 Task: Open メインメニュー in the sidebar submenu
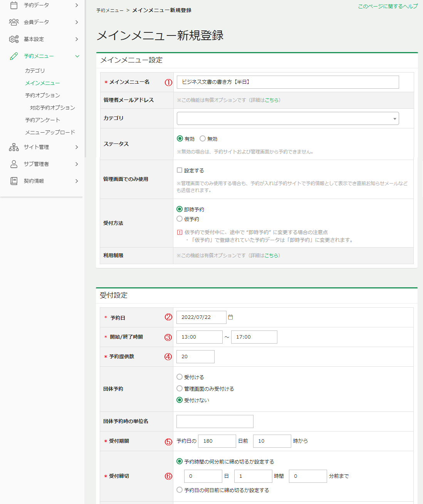42,83
